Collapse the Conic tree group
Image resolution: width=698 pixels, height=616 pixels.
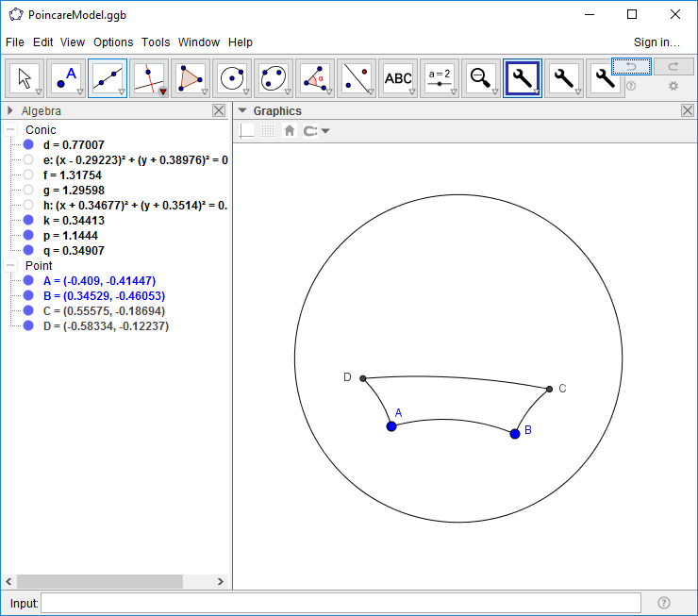[x=10, y=130]
